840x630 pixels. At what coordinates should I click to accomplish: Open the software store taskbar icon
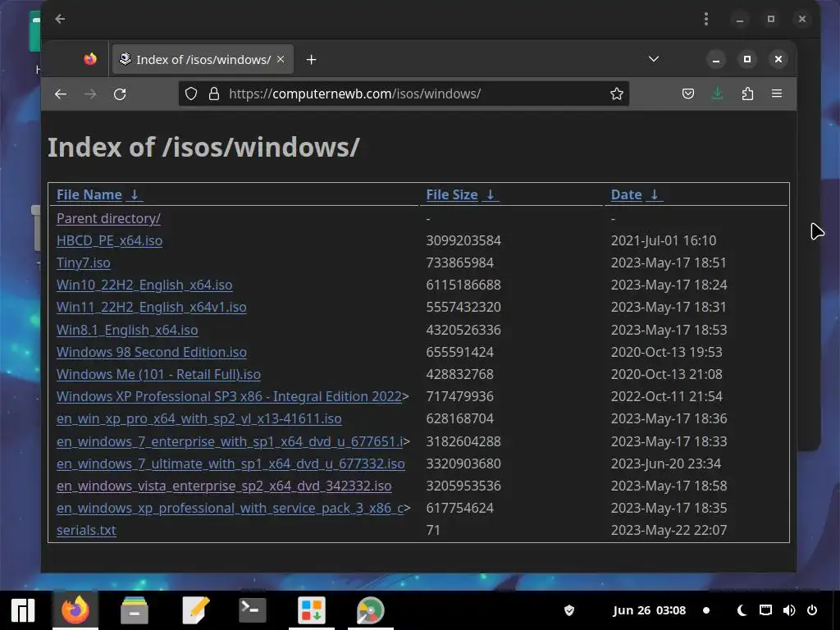(x=311, y=610)
